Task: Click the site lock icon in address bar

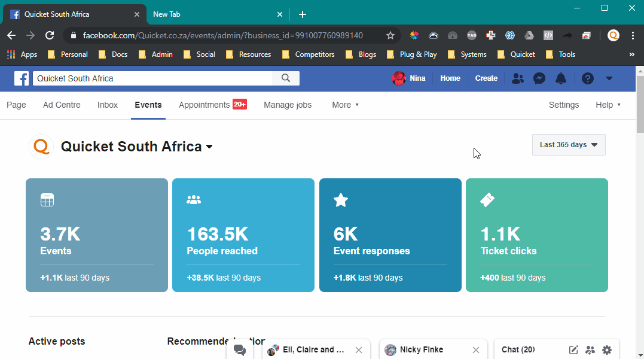Action: pyautogui.click(x=74, y=35)
